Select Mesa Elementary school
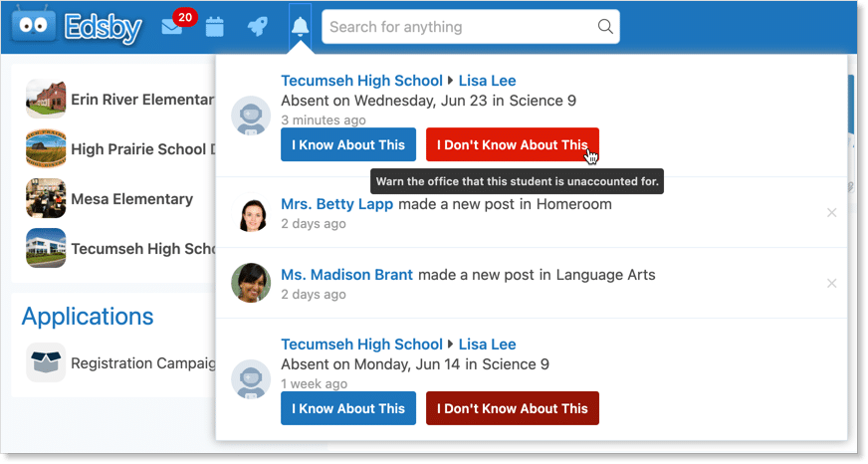 coord(131,199)
